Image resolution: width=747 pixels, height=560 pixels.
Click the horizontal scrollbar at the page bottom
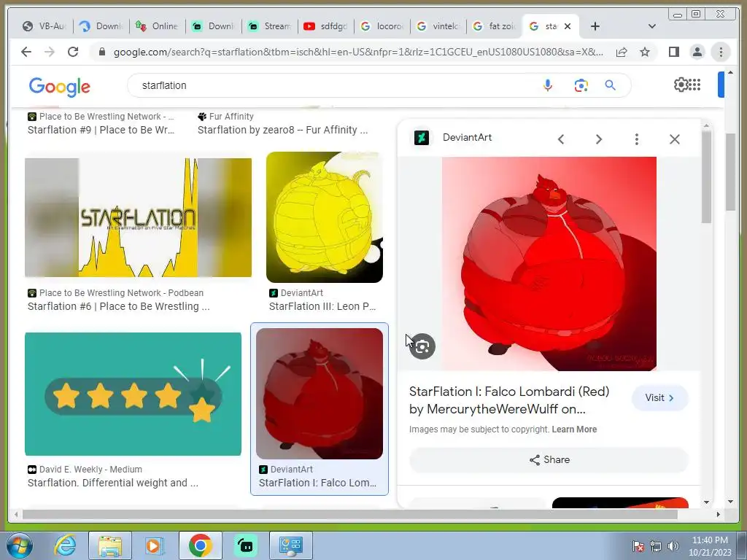tap(349, 514)
